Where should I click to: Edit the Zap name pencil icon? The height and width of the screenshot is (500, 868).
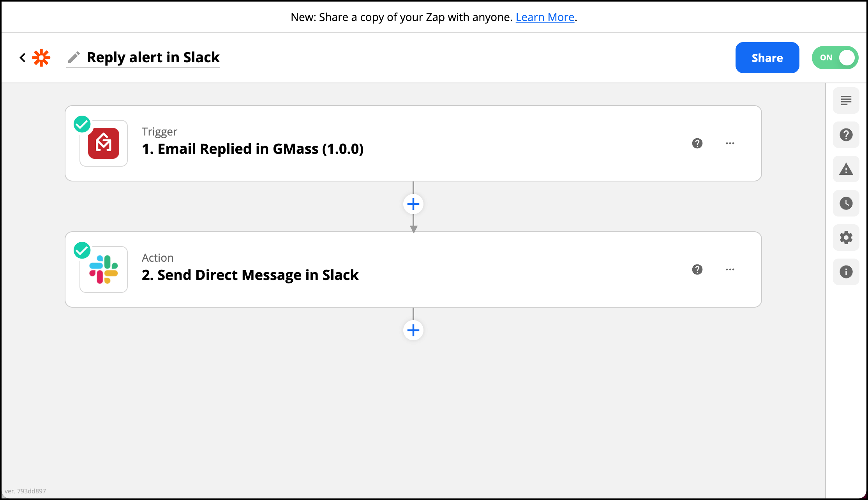click(73, 57)
